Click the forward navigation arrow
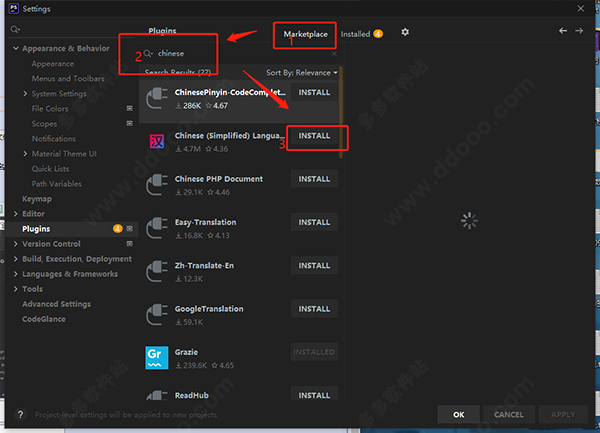 [579, 31]
